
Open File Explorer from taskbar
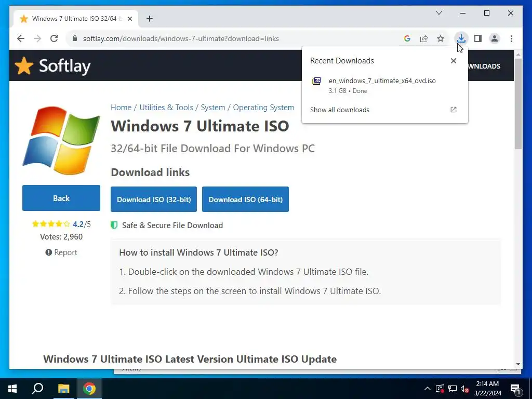pos(63,389)
